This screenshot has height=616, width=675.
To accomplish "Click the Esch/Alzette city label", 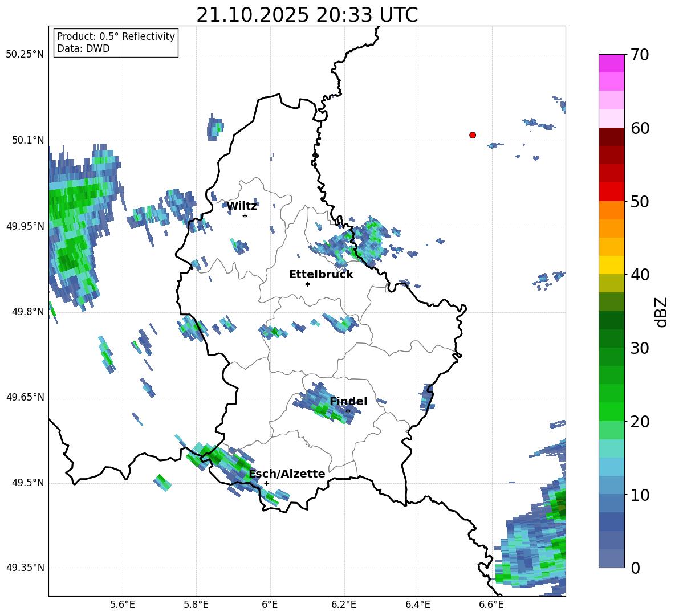I will pyautogui.click(x=287, y=474).
